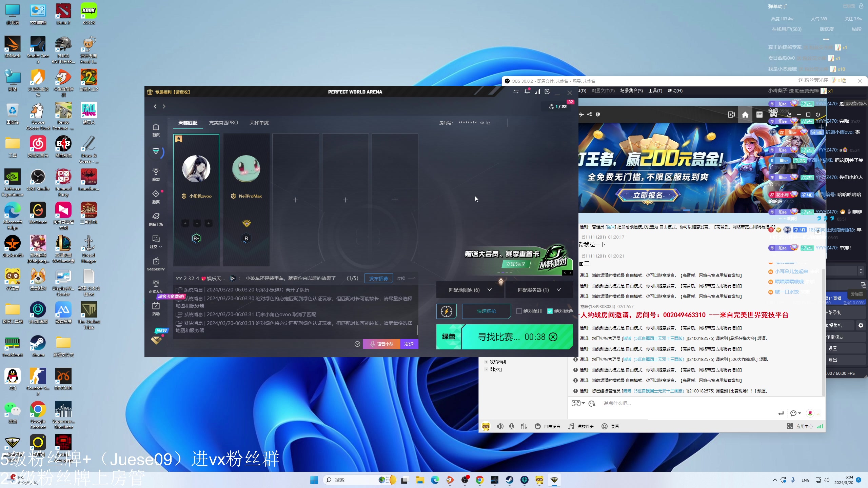
Task: Open the emoji picker in chat
Action: coord(357,344)
